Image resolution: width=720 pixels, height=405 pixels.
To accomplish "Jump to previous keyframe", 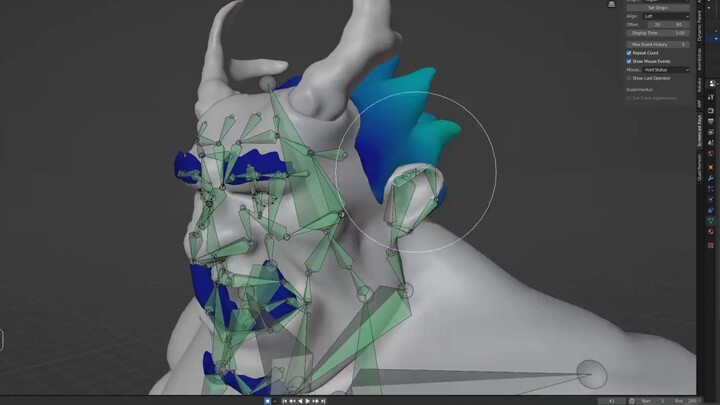I will coord(292,401).
